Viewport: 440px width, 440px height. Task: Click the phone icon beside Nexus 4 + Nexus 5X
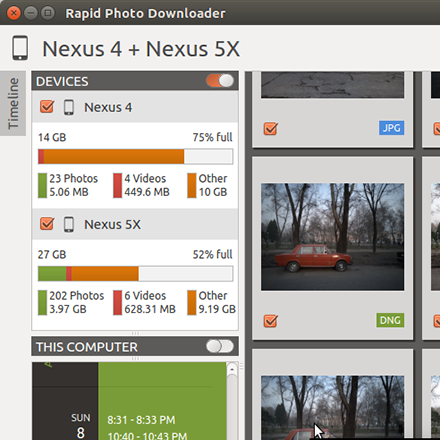(20, 48)
